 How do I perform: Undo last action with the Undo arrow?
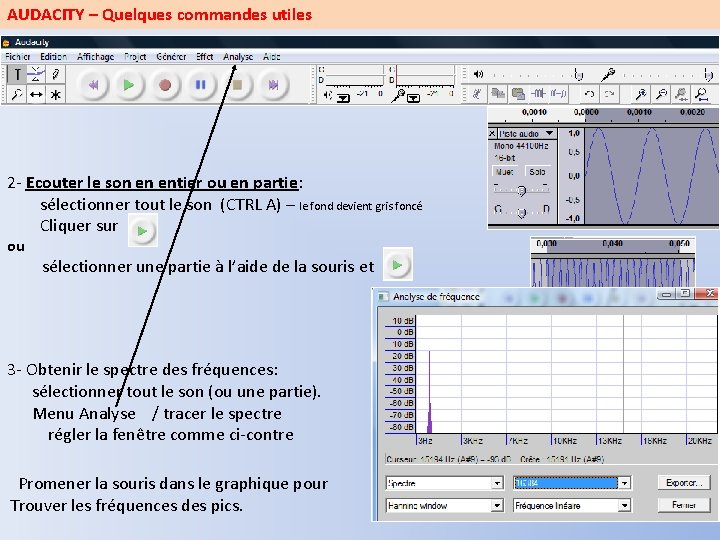click(x=589, y=94)
